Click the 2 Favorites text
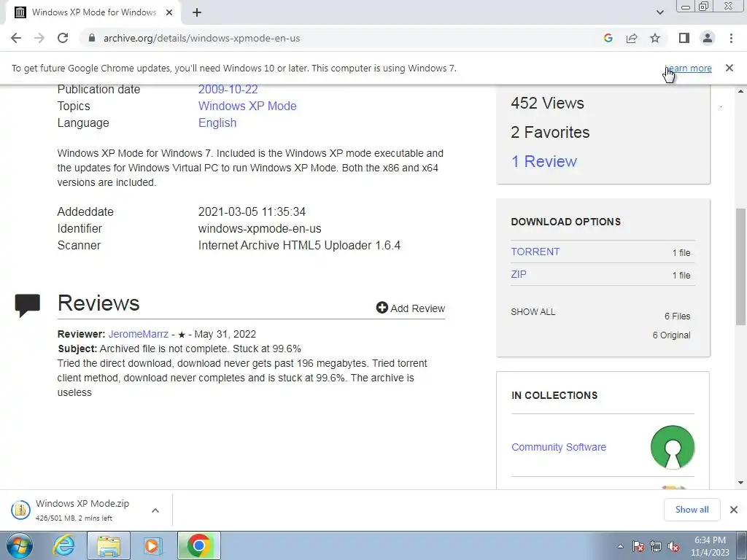The width and height of the screenshot is (747, 560). tap(550, 132)
